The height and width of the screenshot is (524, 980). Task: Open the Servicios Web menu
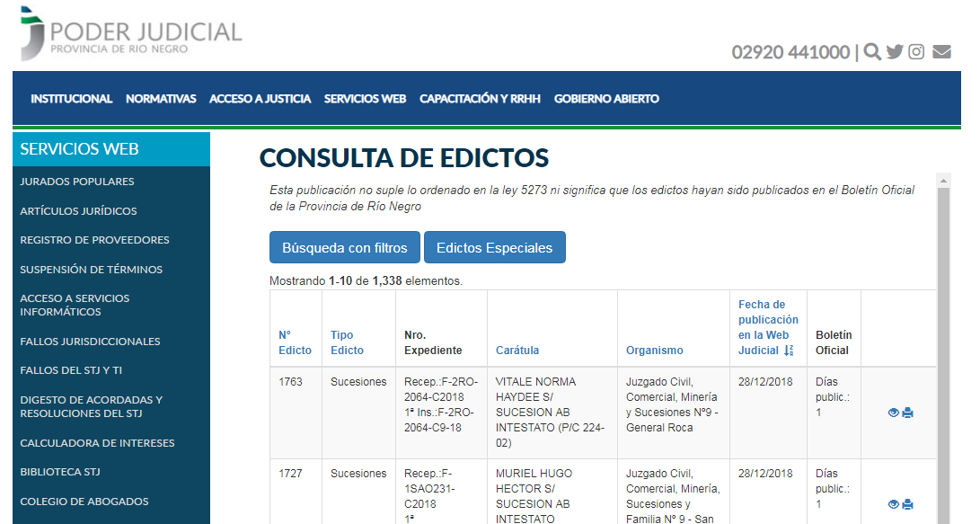tap(365, 99)
